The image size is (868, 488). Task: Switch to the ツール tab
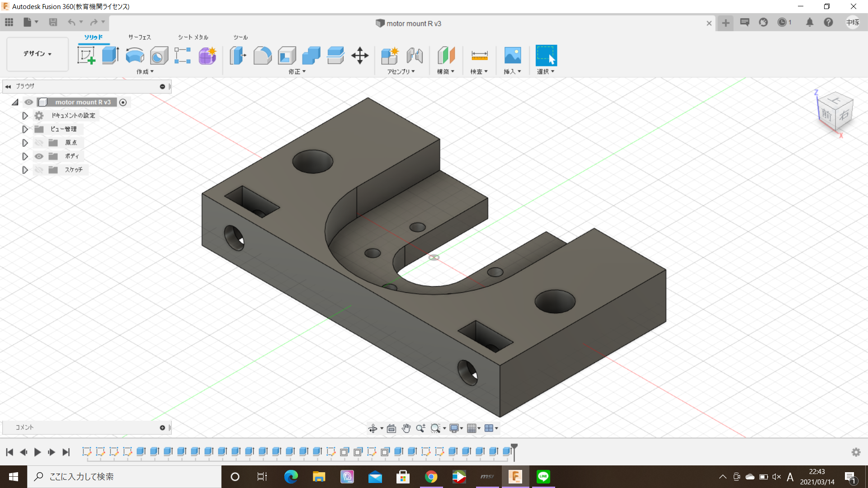[x=241, y=37]
